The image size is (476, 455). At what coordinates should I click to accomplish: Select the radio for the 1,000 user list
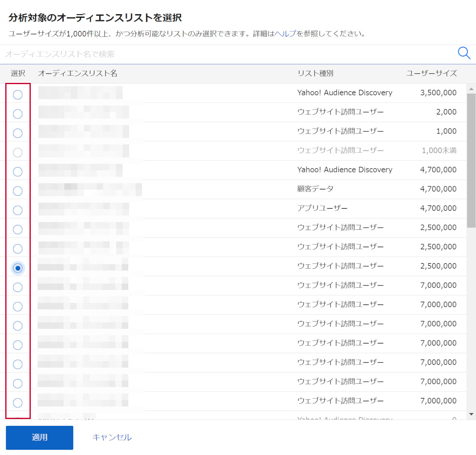tap(18, 133)
